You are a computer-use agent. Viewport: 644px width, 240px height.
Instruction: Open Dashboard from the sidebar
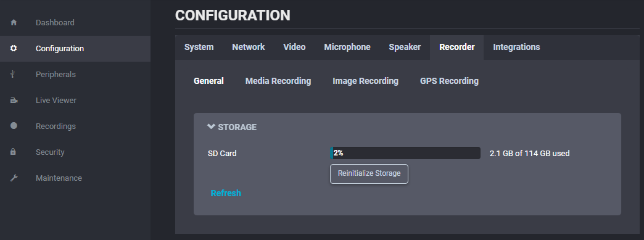(x=75, y=23)
